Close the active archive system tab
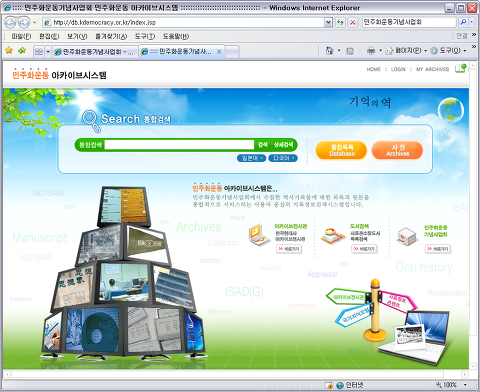The width and height of the screenshot is (480, 392). coord(219,52)
